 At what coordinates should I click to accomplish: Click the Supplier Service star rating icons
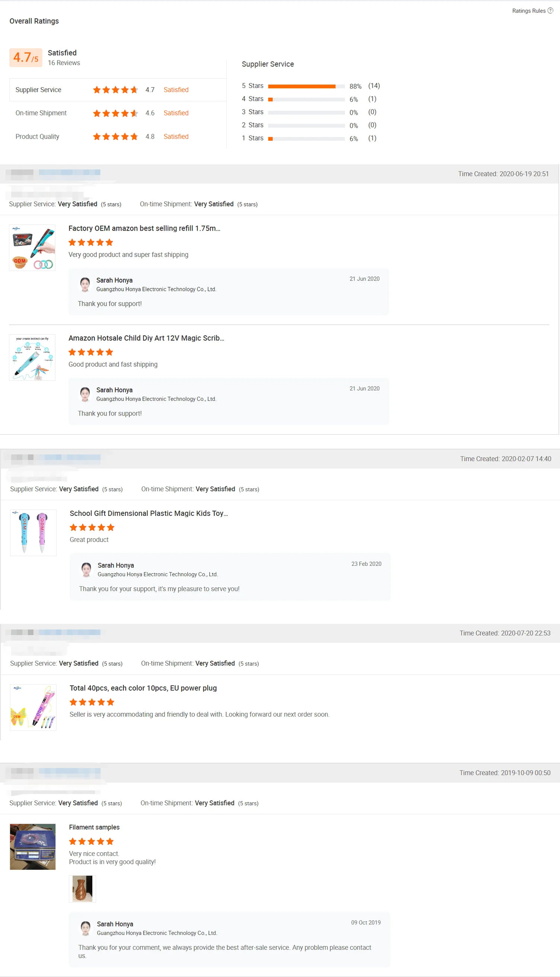[x=115, y=90]
